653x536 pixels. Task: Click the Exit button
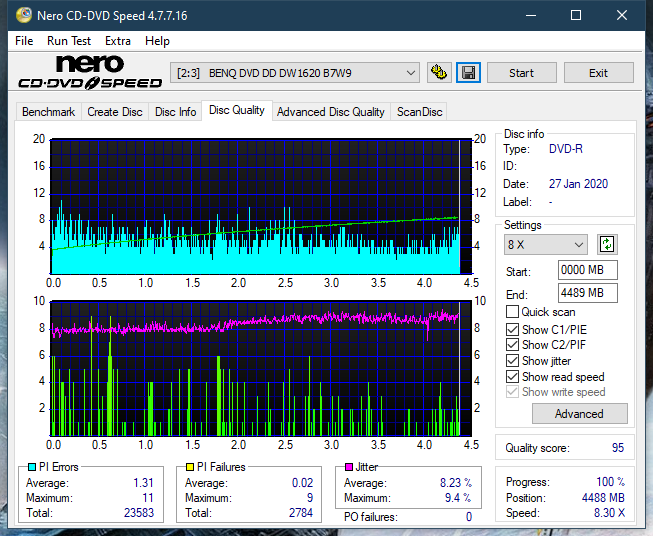click(598, 73)
